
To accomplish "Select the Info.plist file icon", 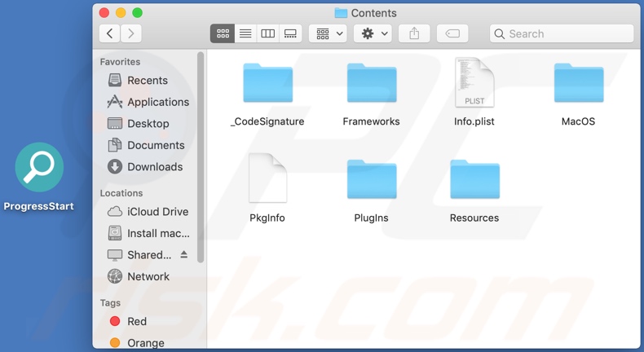I will point(474,82).
